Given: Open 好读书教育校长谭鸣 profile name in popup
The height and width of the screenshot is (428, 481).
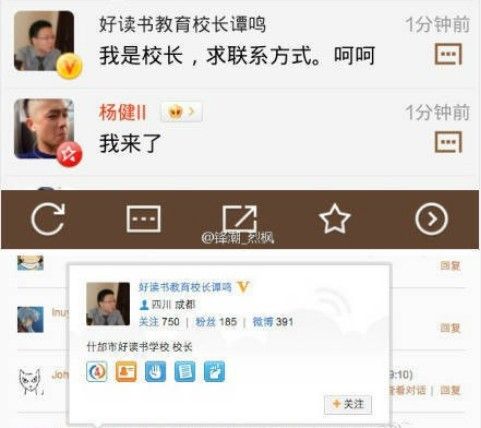Looking at the screenshot, I should pos(185,287).
